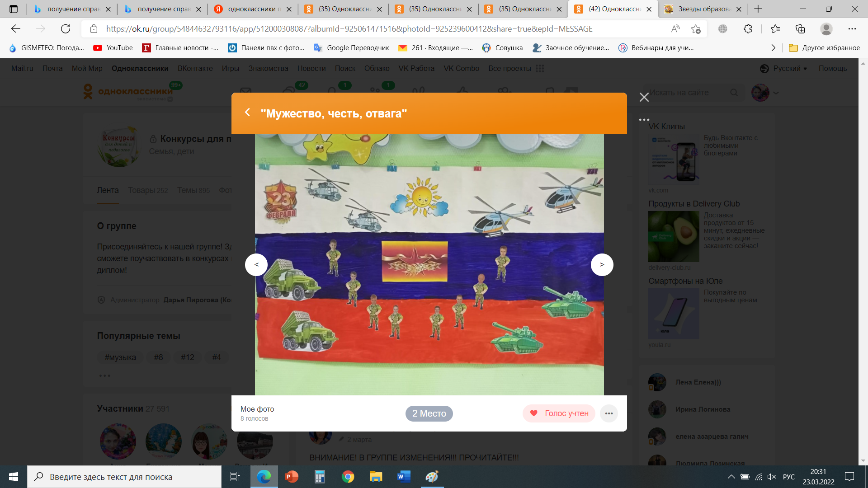Select the 'Лента' group tab

108,190
